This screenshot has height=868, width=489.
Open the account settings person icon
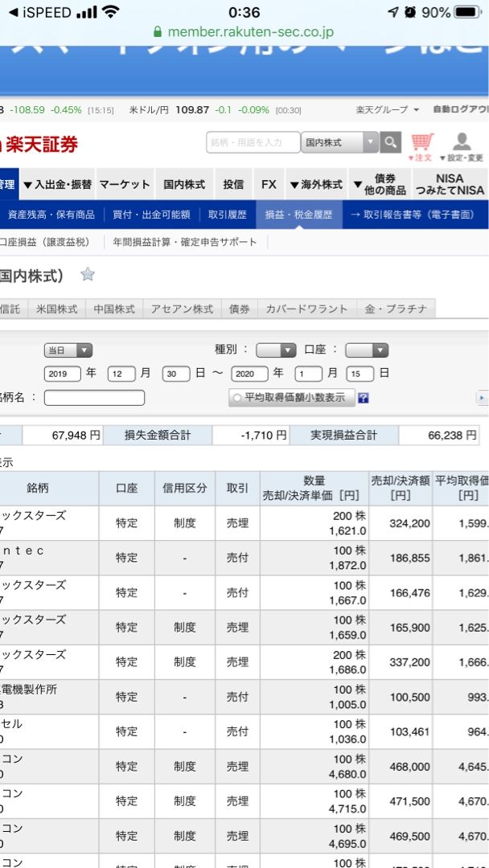click(x=462, y=145)
